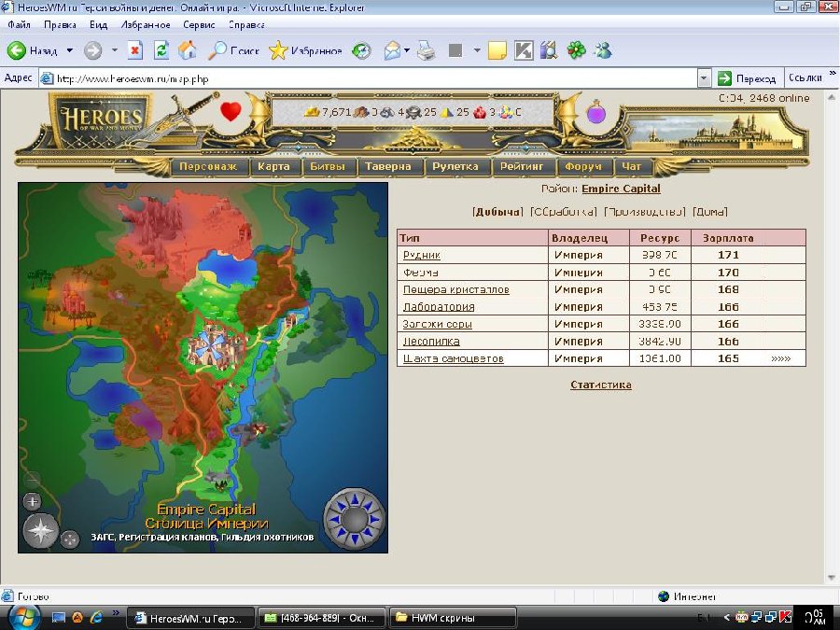
Task: Click the blue-arrow navigation wheel on map
Action: (x=354, y=519)
